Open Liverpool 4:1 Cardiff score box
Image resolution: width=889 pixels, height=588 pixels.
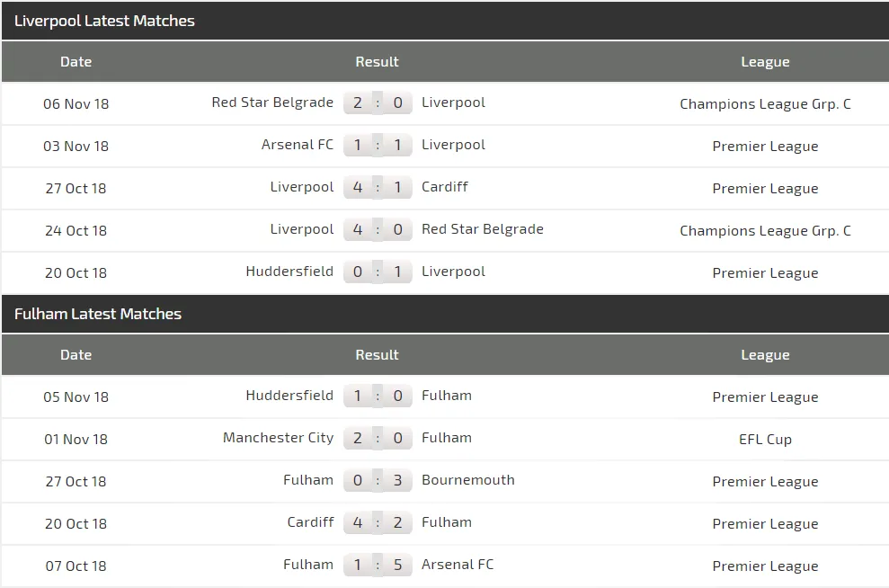[x=378, y=188]
